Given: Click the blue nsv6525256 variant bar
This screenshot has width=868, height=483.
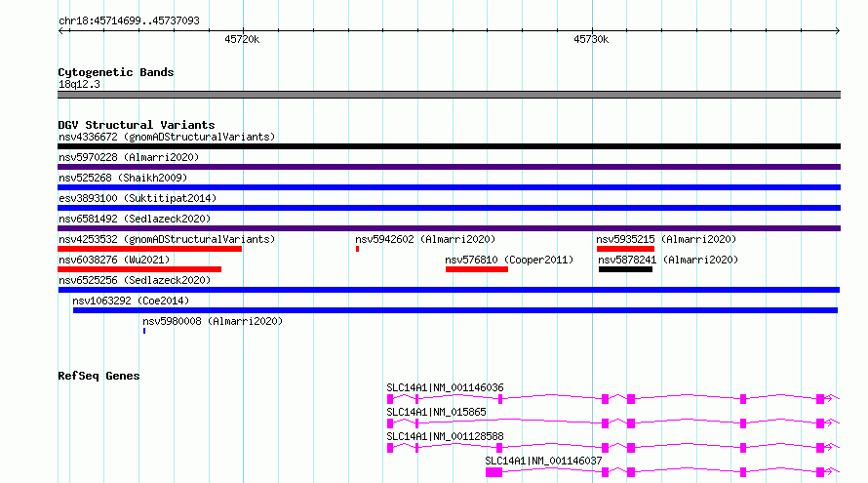Looking at the screenshot, I should [x=449, y=290].
